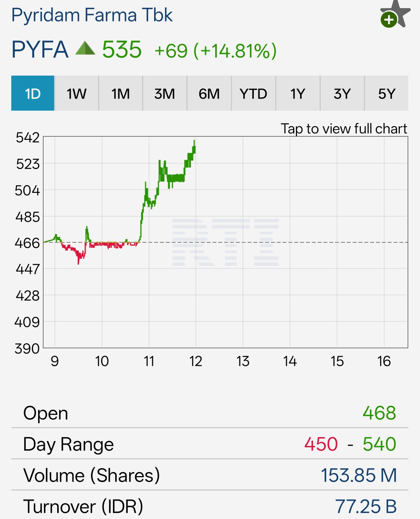Click the Pyridam Farma Tbk company name
This screenshot has width=420, height=519.
pos(92,15)
